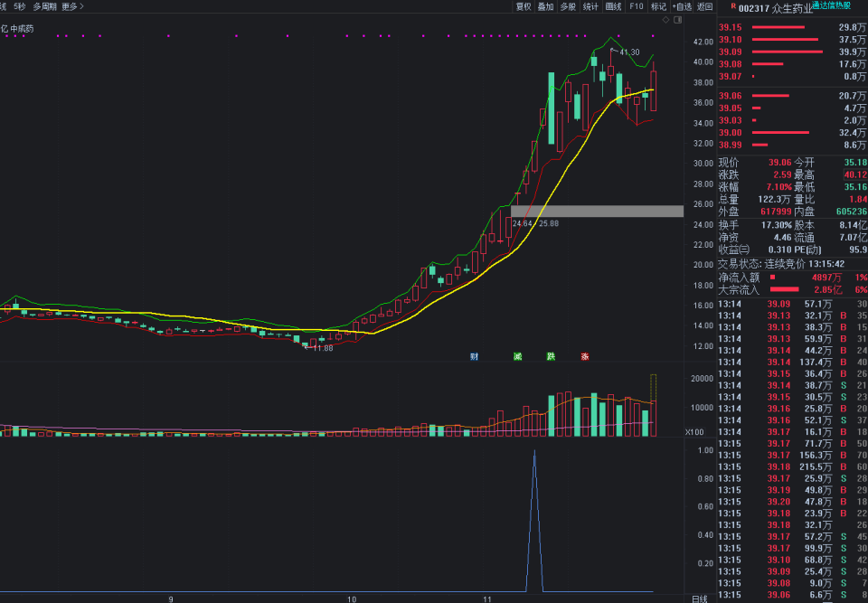Image resolution: width=868 pixels, height=603 pixels.
Task: Click the 净流入额 4897万 row
Action: click(x=792, y=278)
